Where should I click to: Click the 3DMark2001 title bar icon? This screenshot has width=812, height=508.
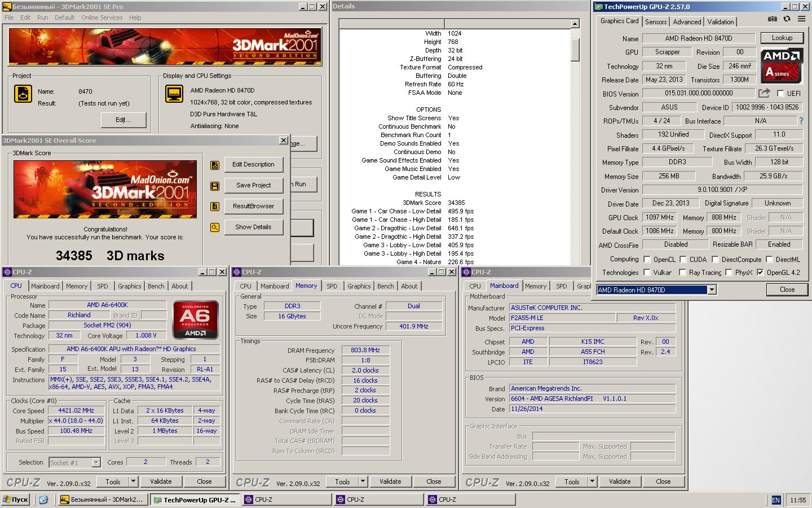[x=7, y=7]
